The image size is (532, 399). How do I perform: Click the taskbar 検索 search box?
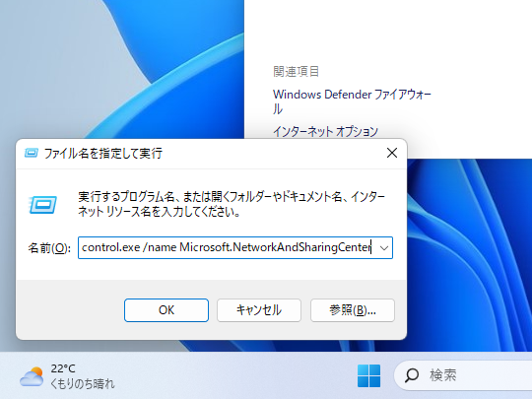[x=463, y=375]
